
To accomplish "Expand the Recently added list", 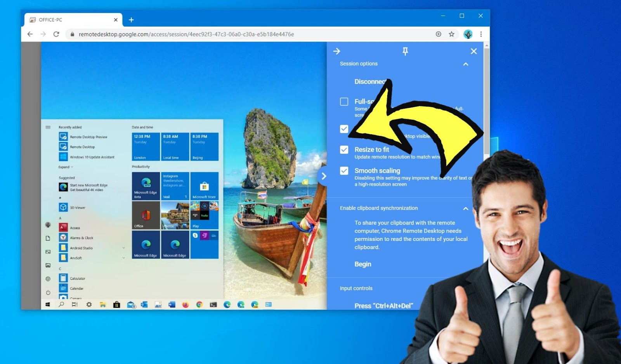I will (x=66, y=167).
